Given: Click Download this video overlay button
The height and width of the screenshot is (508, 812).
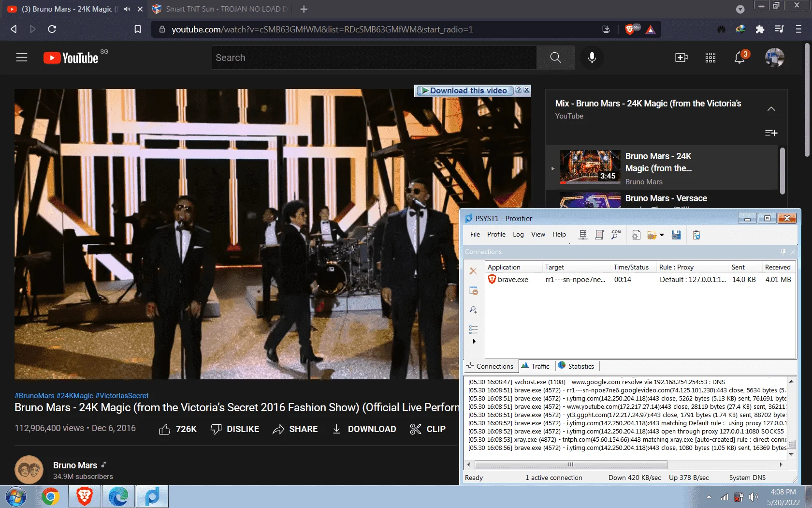Looking at the screenshot, I should coord(464,90).
